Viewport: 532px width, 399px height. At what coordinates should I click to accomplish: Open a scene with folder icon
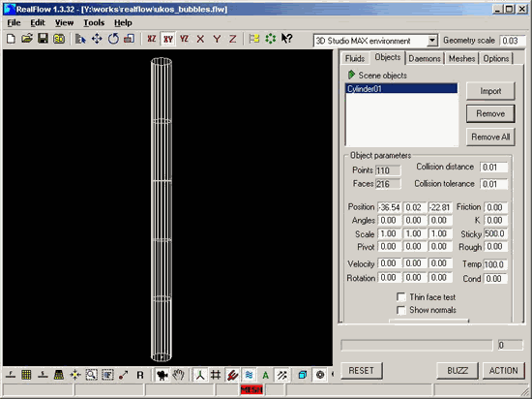pyautogui.click(x=27, y=39)
